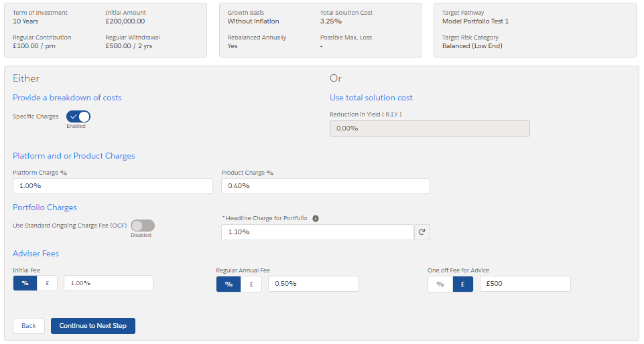
Task: Click the Reduction in Yield field
Action: click(430, 128)
